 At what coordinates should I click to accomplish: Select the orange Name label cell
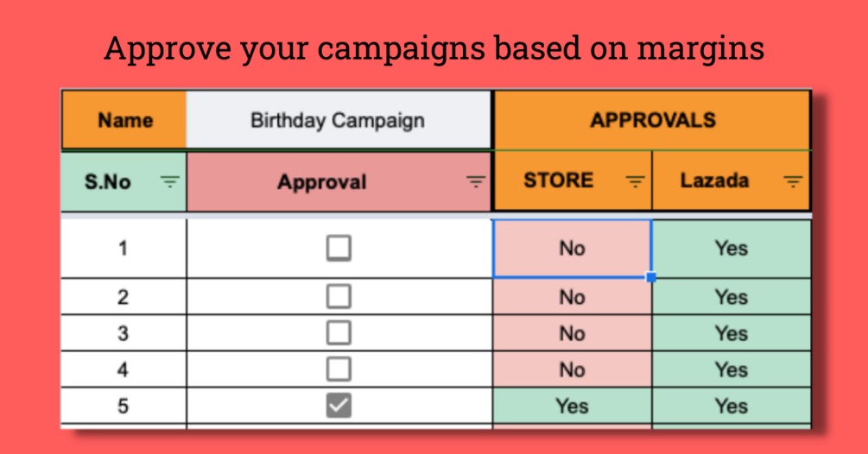point(124,120)
